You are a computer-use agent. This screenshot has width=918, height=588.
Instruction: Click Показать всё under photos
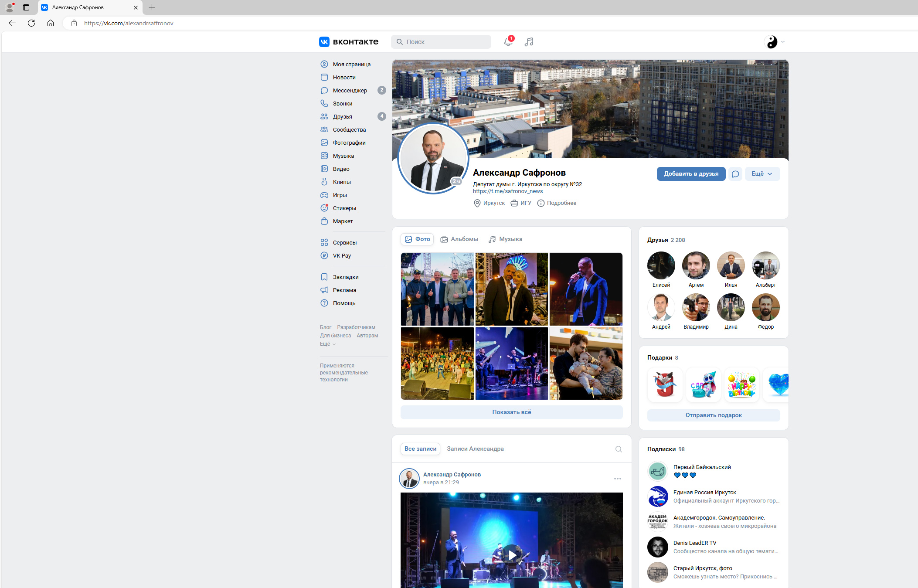511,412
